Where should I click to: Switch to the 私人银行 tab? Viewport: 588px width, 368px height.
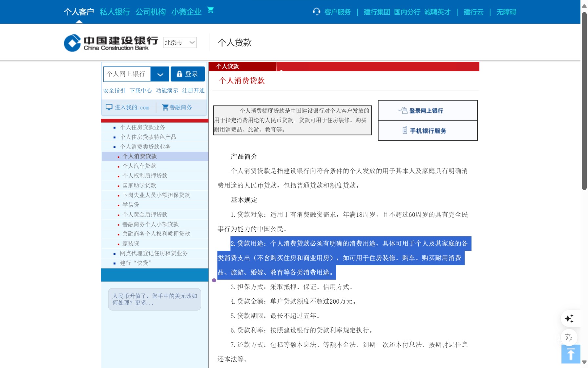[115, 11]
